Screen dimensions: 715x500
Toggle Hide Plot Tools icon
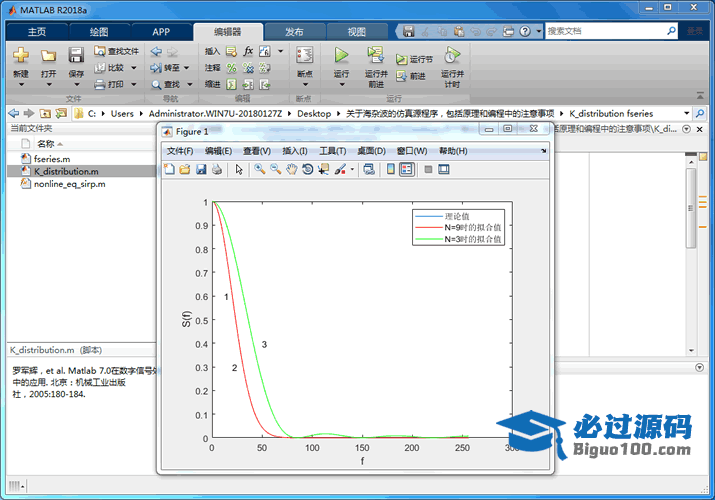(428, 170)
